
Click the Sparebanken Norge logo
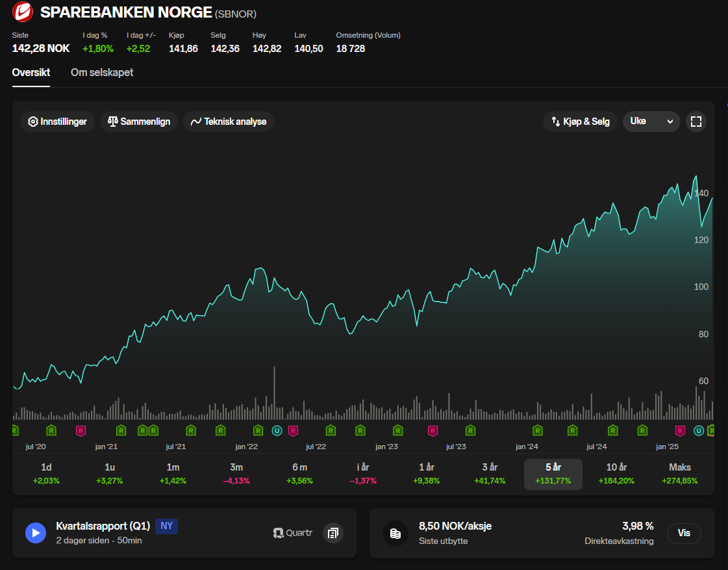(x=23, y=12)
